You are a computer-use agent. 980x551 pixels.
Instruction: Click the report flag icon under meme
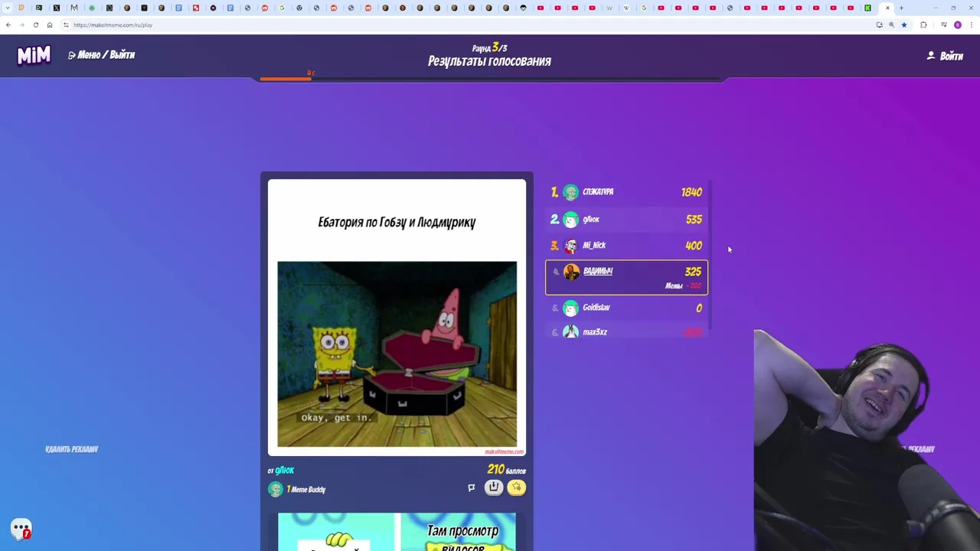(x=472, y=487)
